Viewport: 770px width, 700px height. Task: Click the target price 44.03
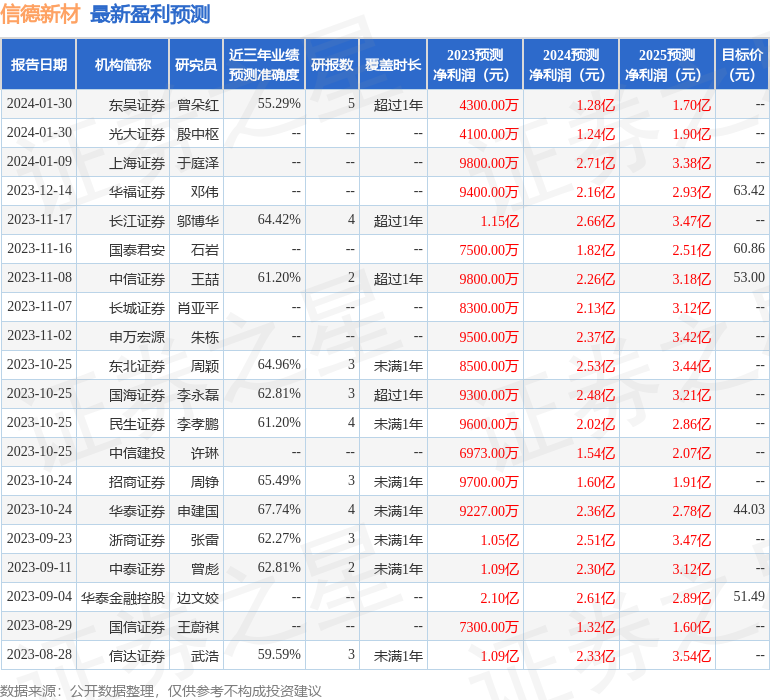click(749, 508)
